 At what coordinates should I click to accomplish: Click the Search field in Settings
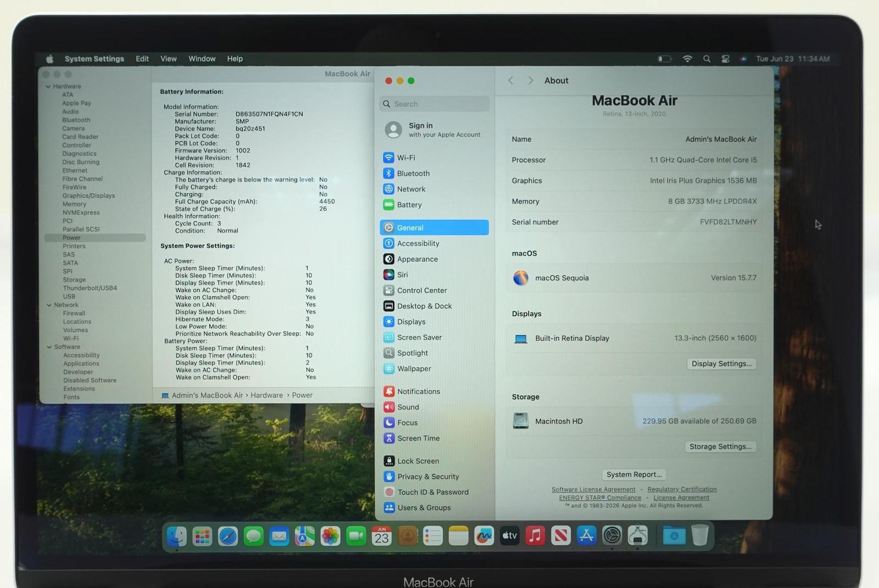[434, 104]
